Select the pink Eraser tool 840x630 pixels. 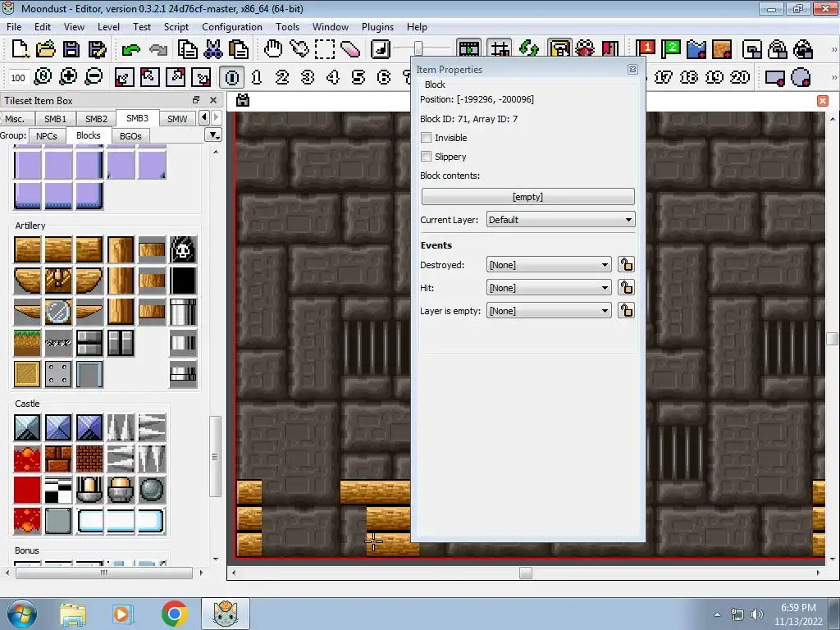click(x=350, y=49)
